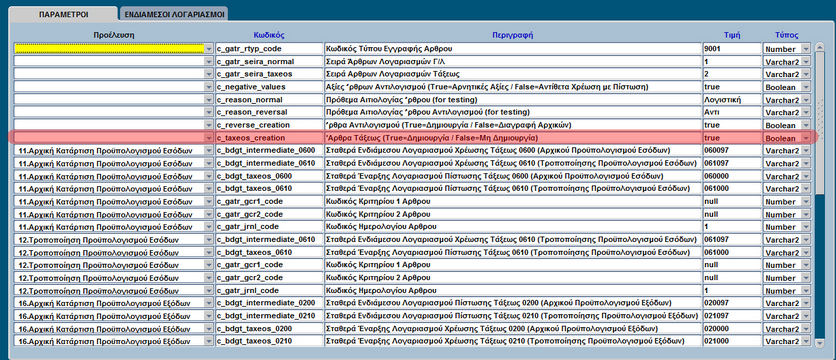Click the true value of c_negative_values
This screenshot has width=836, height=360.
click(x=732, y=86)
